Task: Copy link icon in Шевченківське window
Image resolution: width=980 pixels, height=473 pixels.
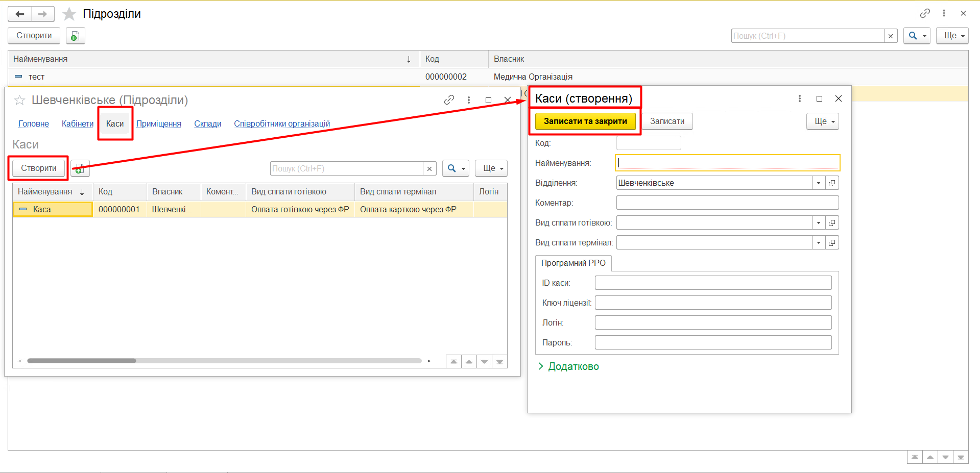Action: (449, 100)
